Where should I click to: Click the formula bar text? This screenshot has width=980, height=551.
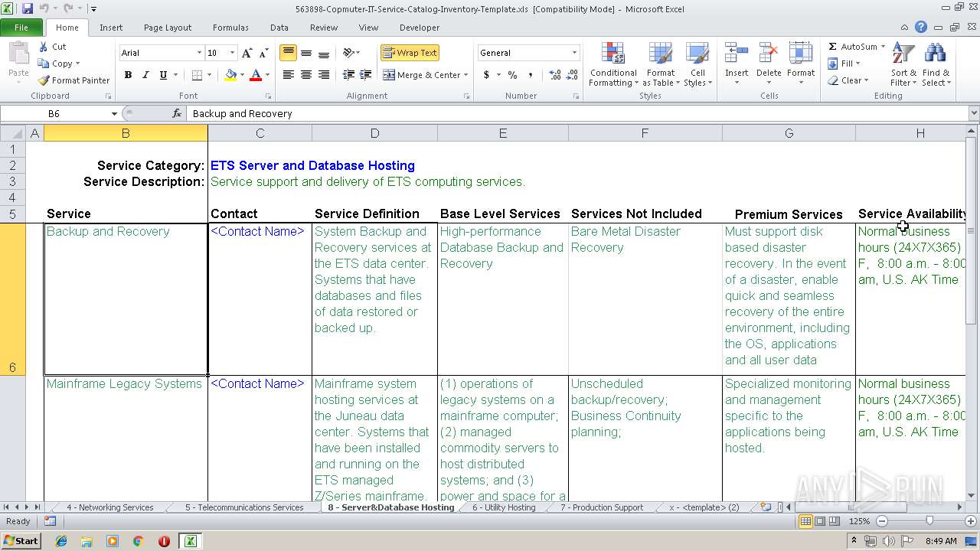pyautogui.click(x=243, y=113)
